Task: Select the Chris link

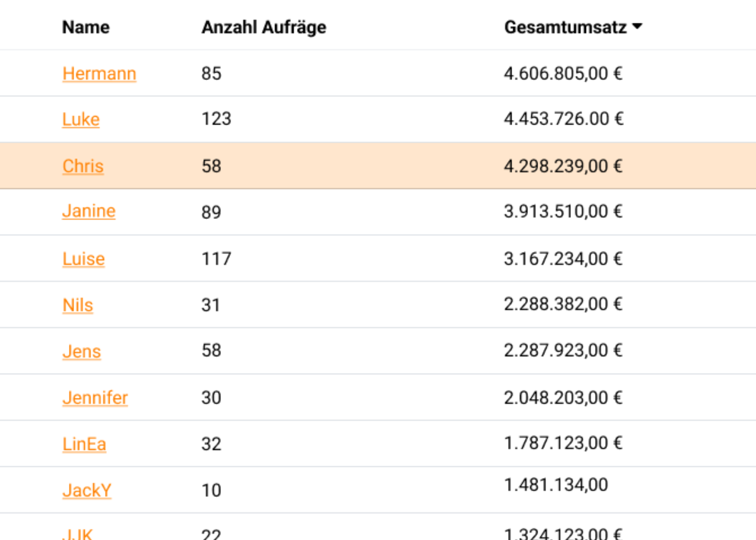Action: (83, 166)
